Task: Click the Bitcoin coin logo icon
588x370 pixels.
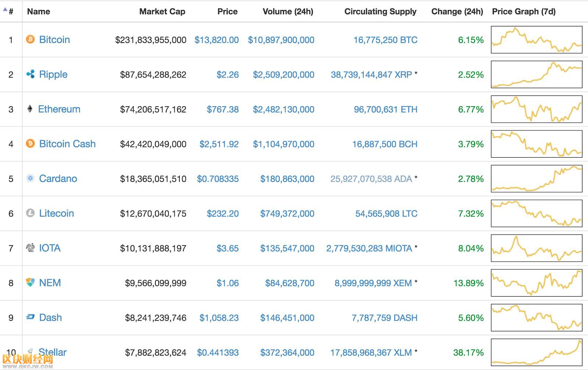Action: (30, 39)
